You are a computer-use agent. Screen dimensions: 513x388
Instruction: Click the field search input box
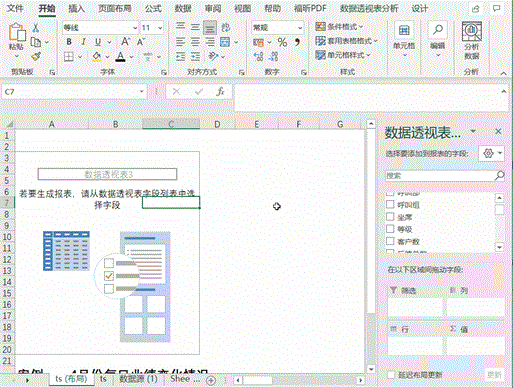441,175
